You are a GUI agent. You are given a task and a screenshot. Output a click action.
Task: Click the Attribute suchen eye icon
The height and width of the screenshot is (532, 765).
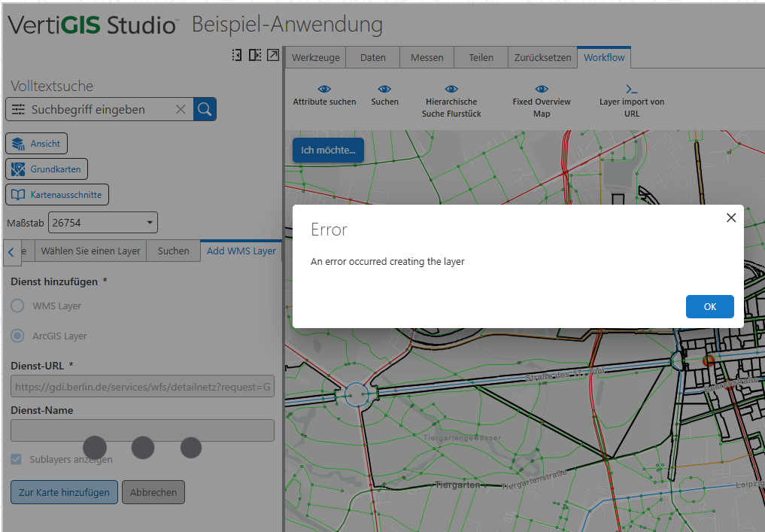pyautogui.click(x=324, y=89)
